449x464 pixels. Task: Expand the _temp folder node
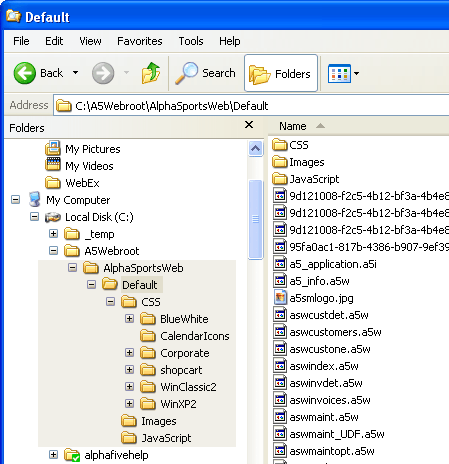click(x=53, y=233)
